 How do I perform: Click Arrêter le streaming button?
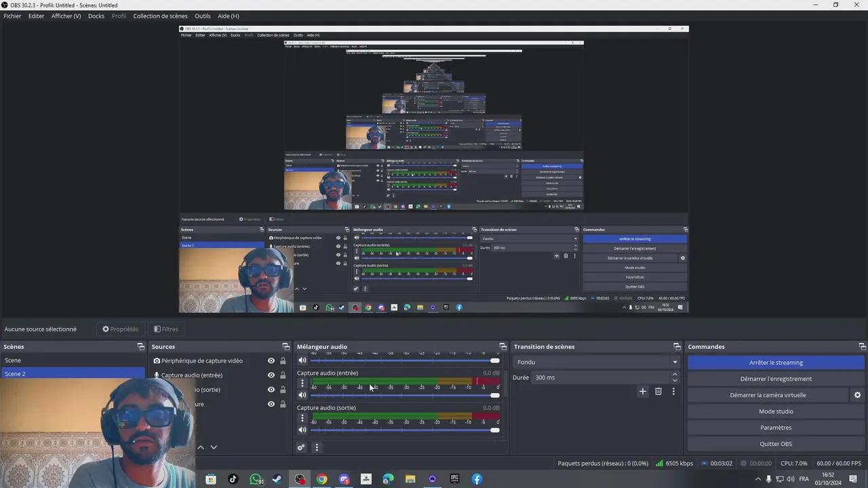776,363
